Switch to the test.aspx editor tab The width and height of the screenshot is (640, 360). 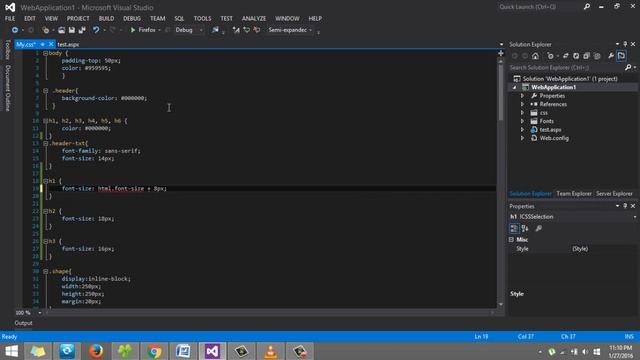[x=68, y=44]
